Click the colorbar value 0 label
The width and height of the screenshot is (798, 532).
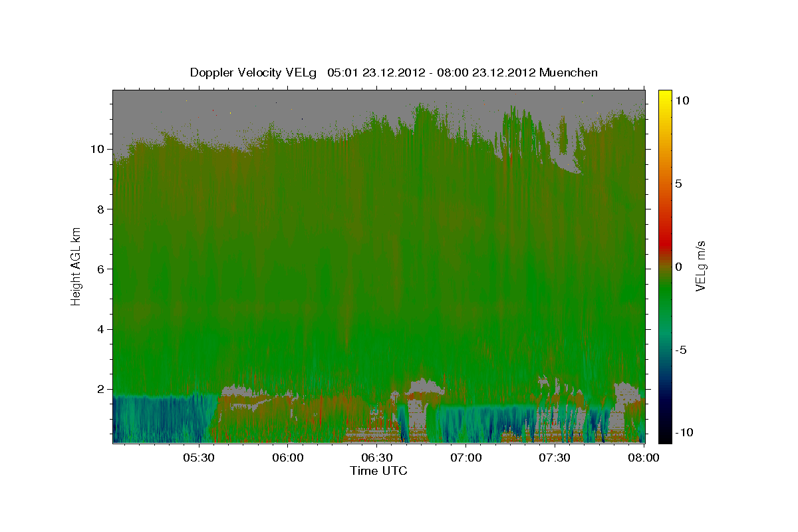pyautogui.click(x=679, y=266)
